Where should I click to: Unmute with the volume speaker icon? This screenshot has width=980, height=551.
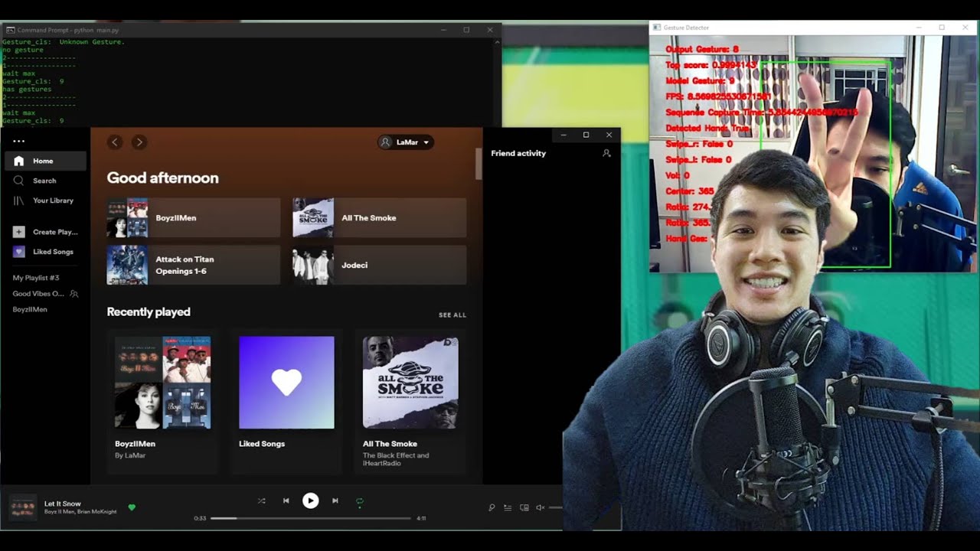click(x=540, y=507)
